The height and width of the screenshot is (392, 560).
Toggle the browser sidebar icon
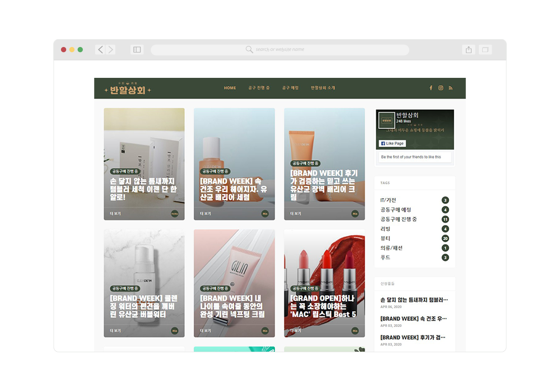[x=137, y=50]
